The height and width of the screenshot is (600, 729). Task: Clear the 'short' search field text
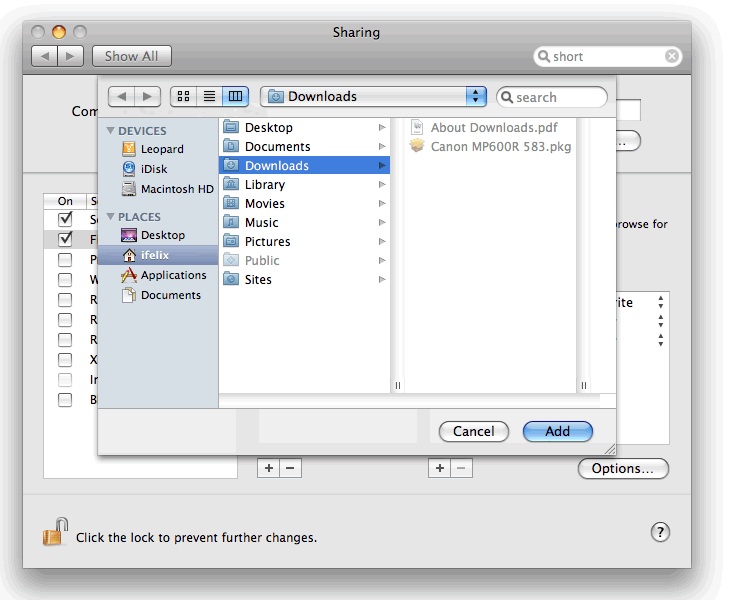[x=672, y=57]
